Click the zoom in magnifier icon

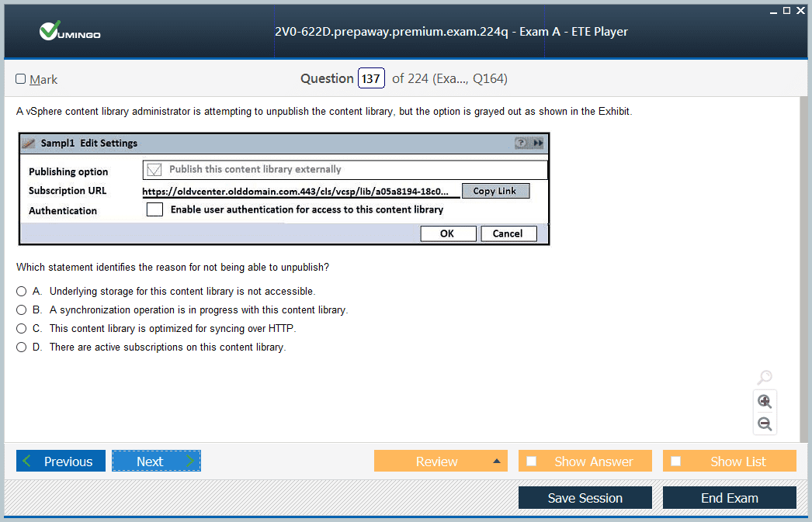pyautogui.click(x=765, y=402)
